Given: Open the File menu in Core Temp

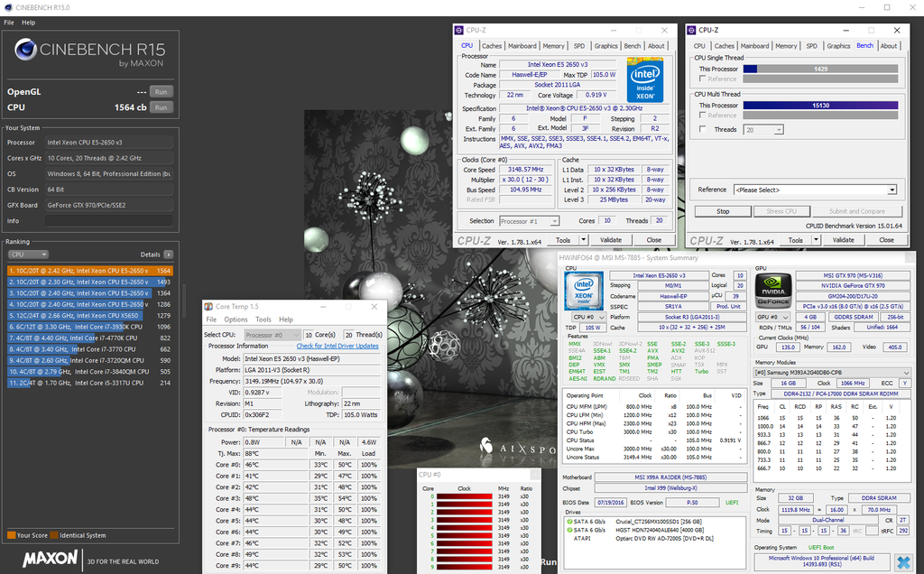Looking at the screenshot, I should [211, 319].
